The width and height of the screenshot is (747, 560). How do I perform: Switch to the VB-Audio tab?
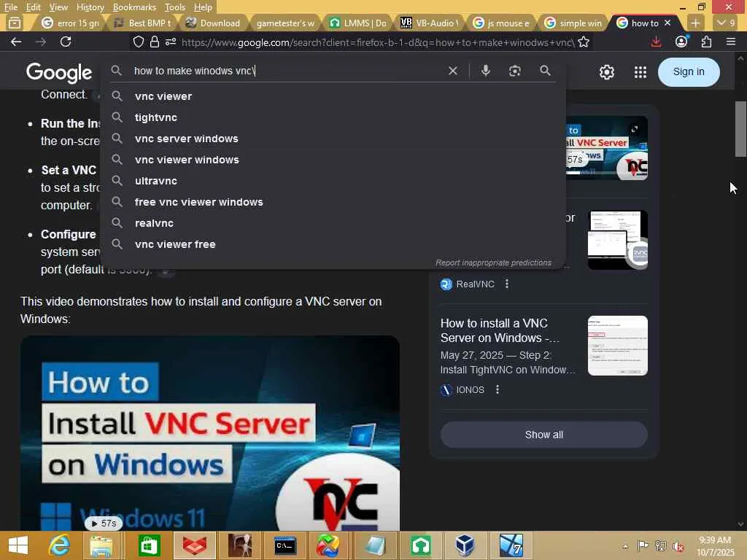tap(430, 23)
